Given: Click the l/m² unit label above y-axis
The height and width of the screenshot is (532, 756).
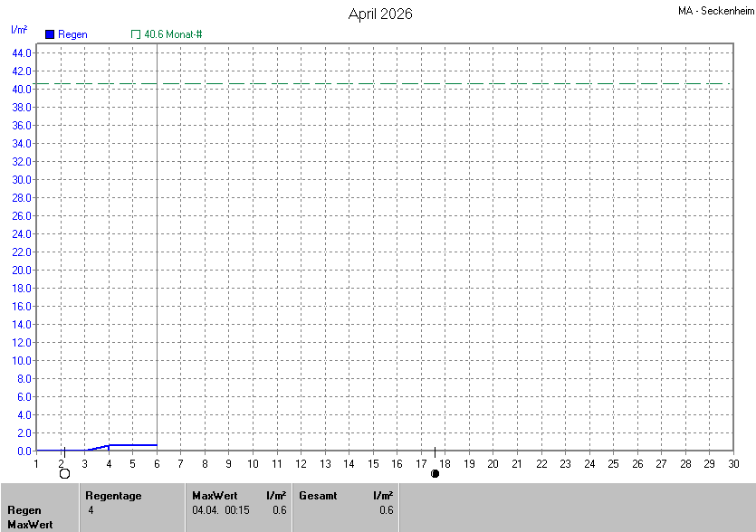Looking at the screenshot, I should click(x=19, y=29).
